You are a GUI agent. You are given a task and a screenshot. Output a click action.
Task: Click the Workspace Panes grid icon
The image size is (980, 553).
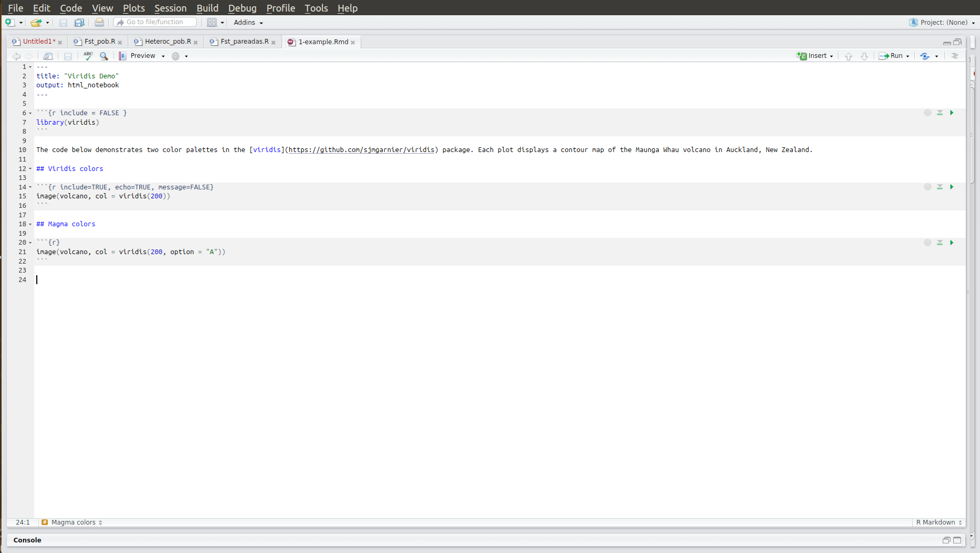click(x=212, y=22)
